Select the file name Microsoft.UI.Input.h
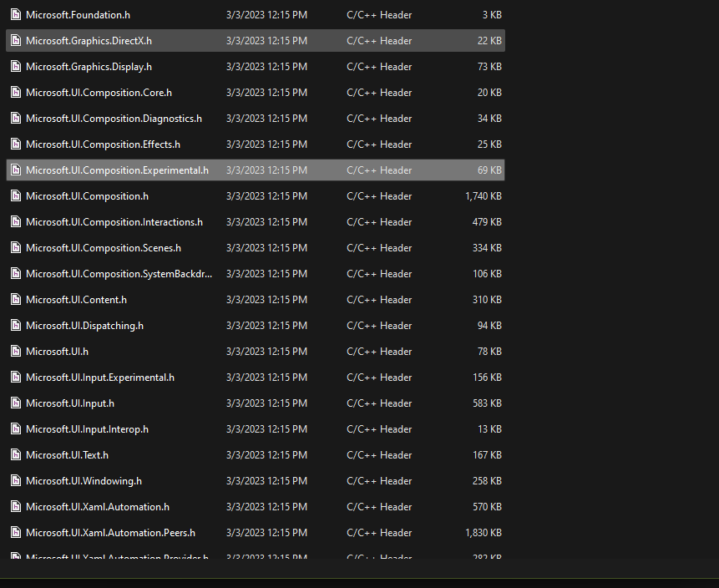 point(70,403)
